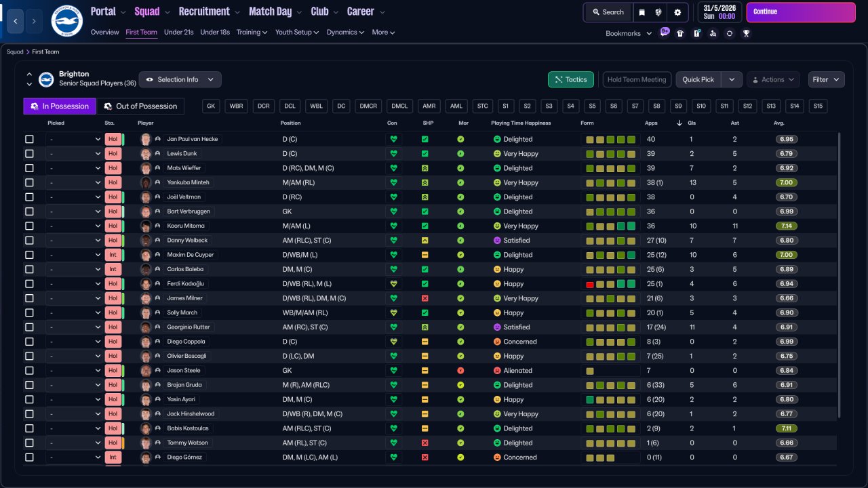Viewport: 868px width, 488px height.
Task: Click Danny Welbeck's form colour bar
Action: coord(610,241)
